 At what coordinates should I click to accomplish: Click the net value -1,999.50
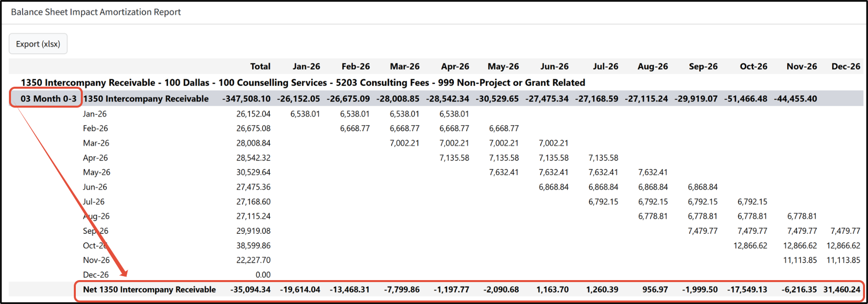pyautogui.click(x=700, y=290)
